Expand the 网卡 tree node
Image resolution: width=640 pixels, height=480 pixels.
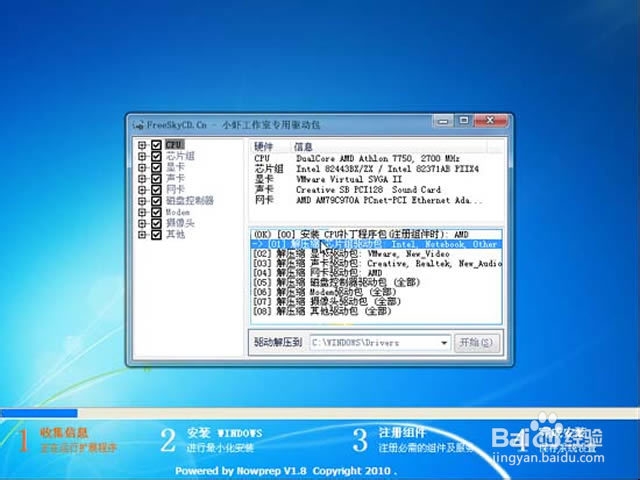(x=142, y=190)
